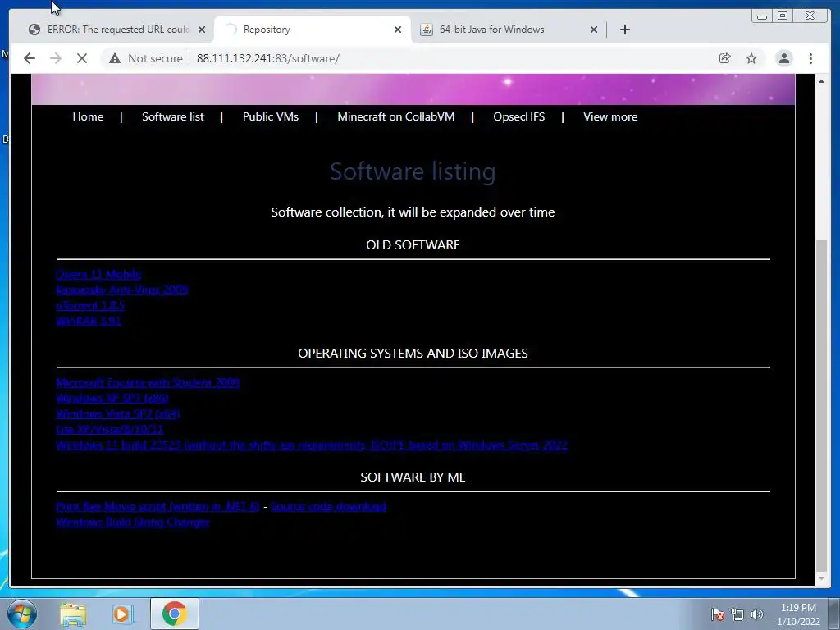Click the scrollbar up arrow
The image size is (840, 630).
coord(821,81)
